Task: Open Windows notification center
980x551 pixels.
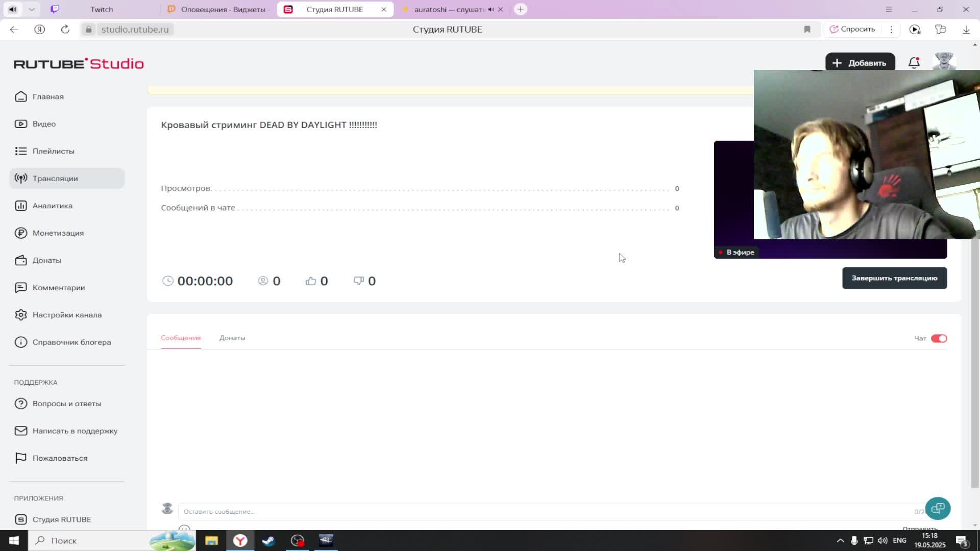Action: pyautogui.click(x=962, y=541)
